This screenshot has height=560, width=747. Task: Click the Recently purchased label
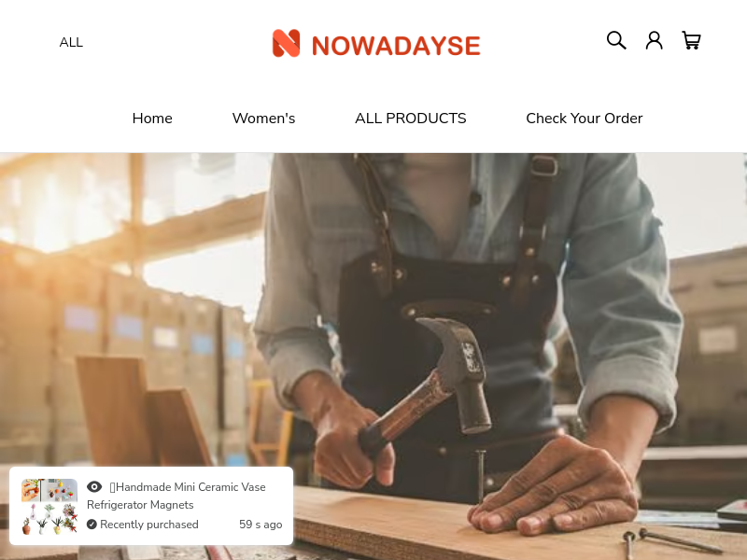[x=149, y=525]
